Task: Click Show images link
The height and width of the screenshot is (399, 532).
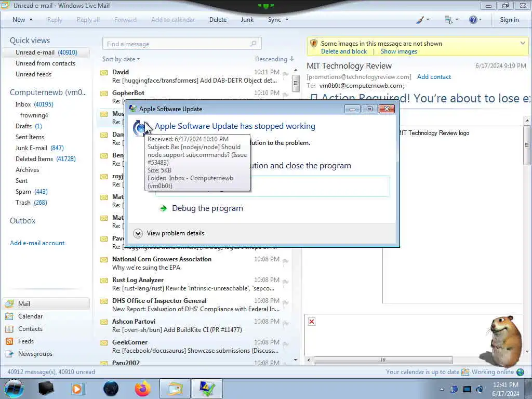Action: point(398,51)
